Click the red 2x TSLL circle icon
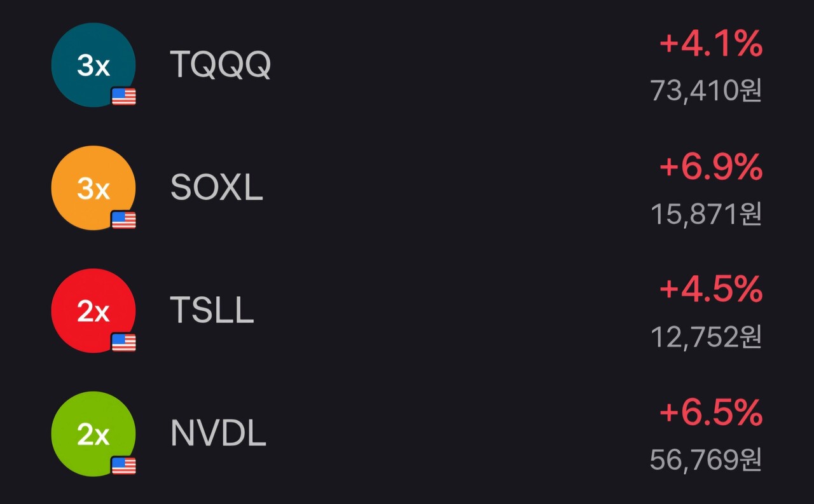Image resolution: width=814 pixels, height=504 pixels. 93,311
